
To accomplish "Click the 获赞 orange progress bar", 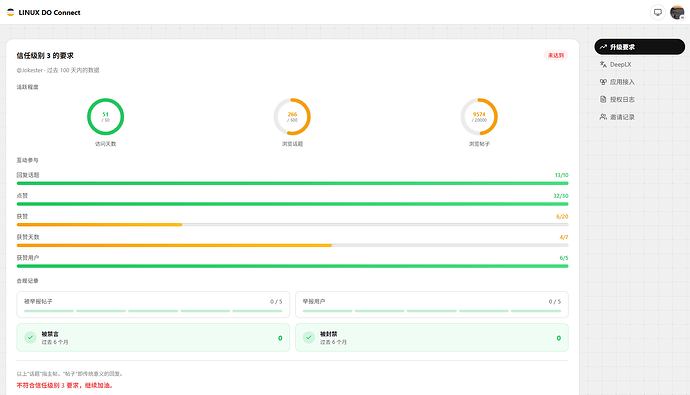I will point(293,224).
